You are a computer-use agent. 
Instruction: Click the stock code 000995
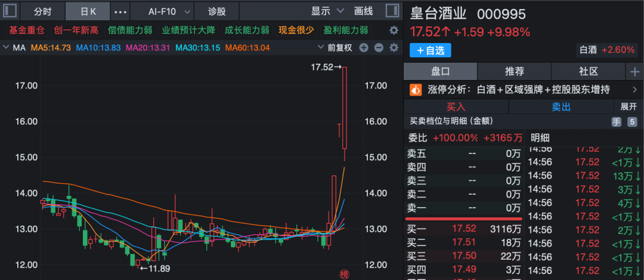coord(501,14)
